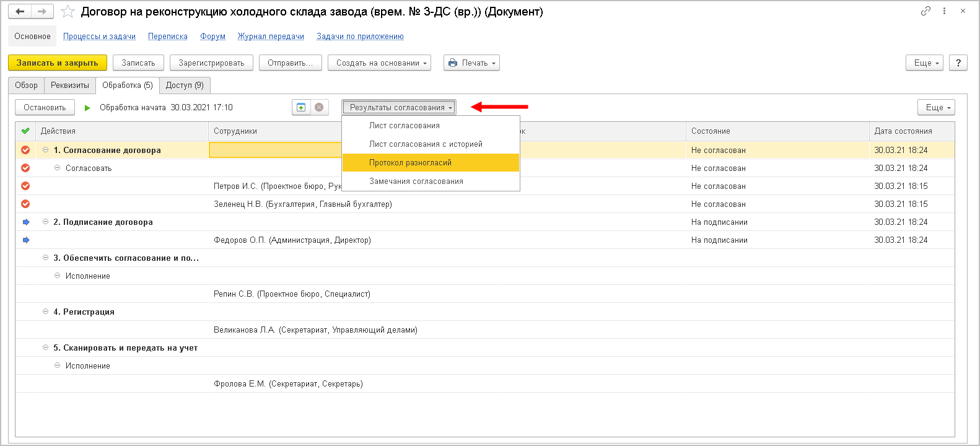
Task: Open Задачи по приложению link
Action: (360, 37)
